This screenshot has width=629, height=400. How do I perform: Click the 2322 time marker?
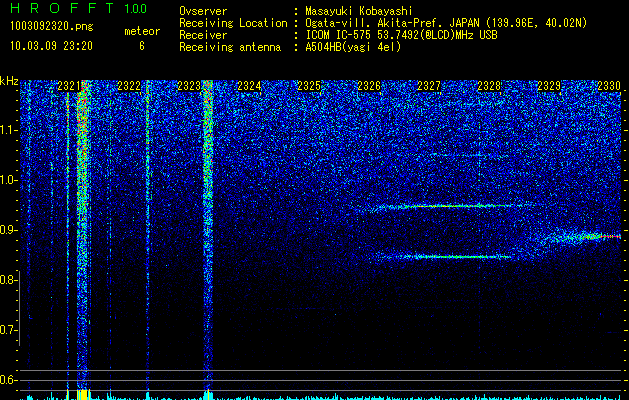[x=129, y=86]
